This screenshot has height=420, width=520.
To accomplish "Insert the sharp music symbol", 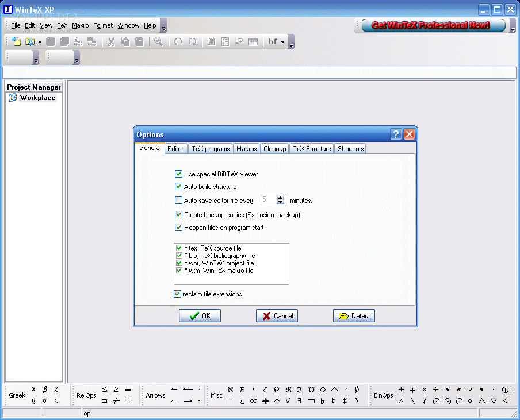I will click(x=345, y=401).
